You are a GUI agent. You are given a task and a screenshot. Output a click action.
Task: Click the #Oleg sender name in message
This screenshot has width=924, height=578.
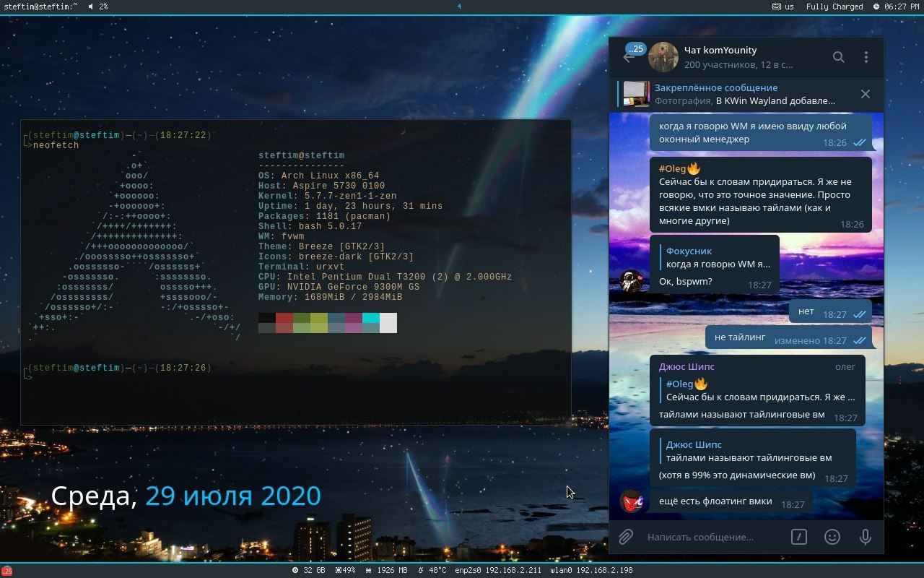[679, 168]
